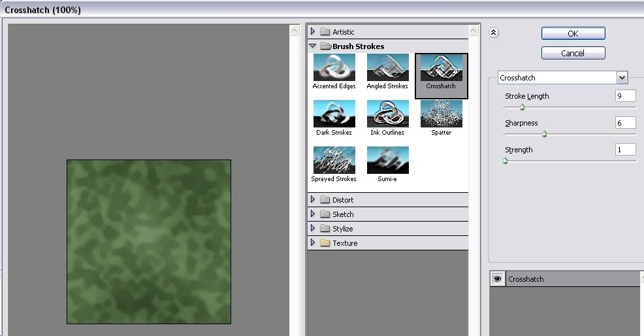Expand the Distort folder triangle

(313, 199)
